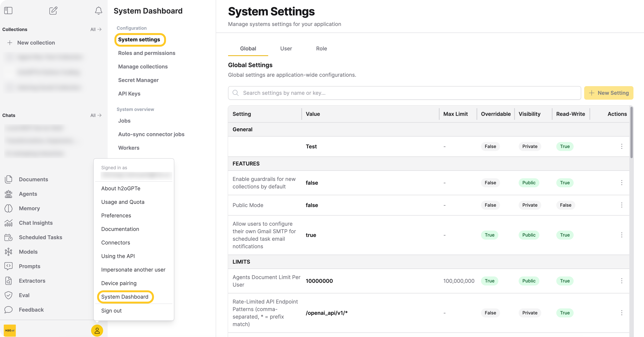This screenshot has width=644, height=337.
Task: Open Usage and Quota
Action: tap(123, 202)
